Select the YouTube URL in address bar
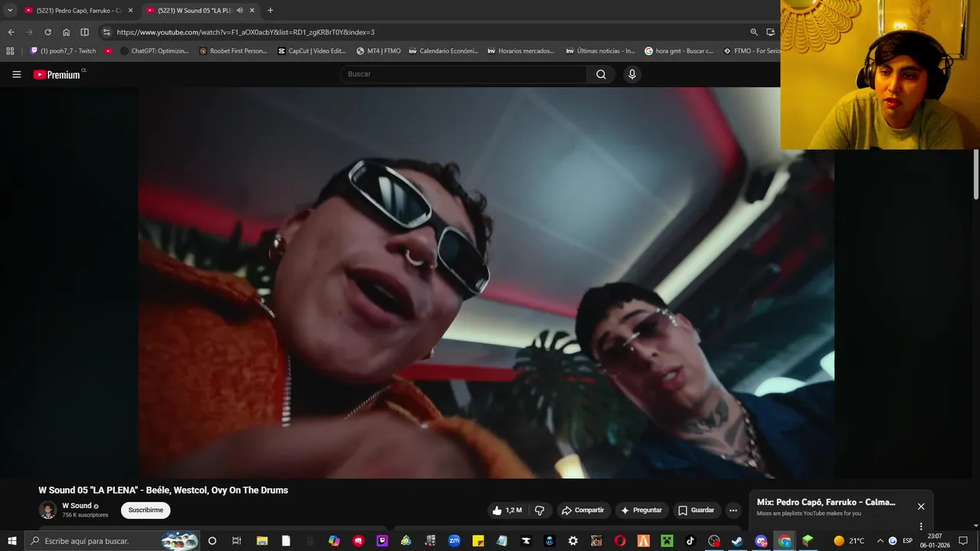The image size is (980, 551). [246, 32]
